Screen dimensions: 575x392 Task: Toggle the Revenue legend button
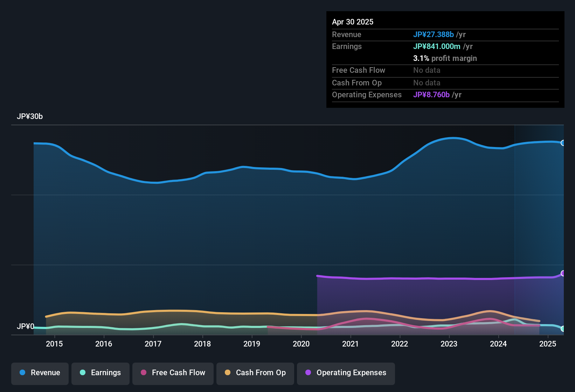pyautogui.click(x=40, y=373)
